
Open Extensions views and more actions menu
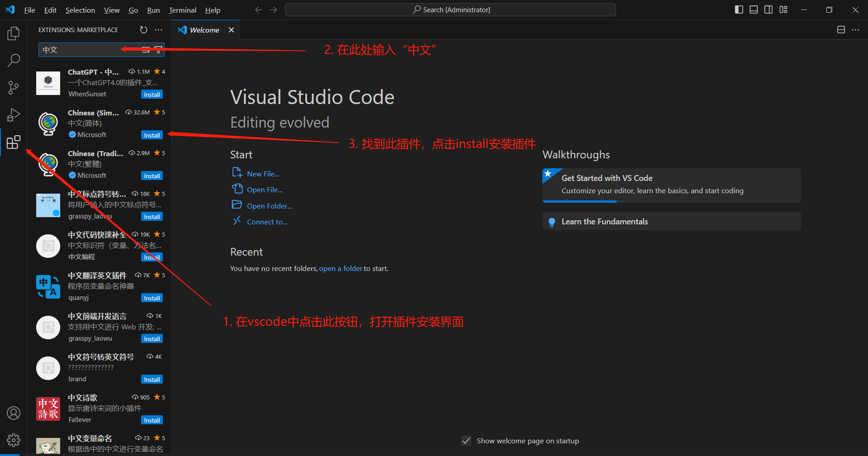(x=158, y=30)
